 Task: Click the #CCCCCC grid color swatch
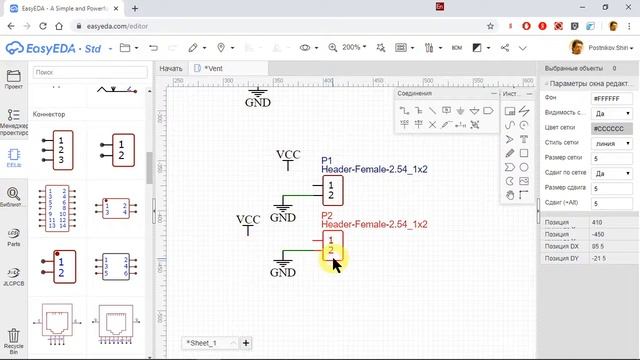(x=612, y=129)
